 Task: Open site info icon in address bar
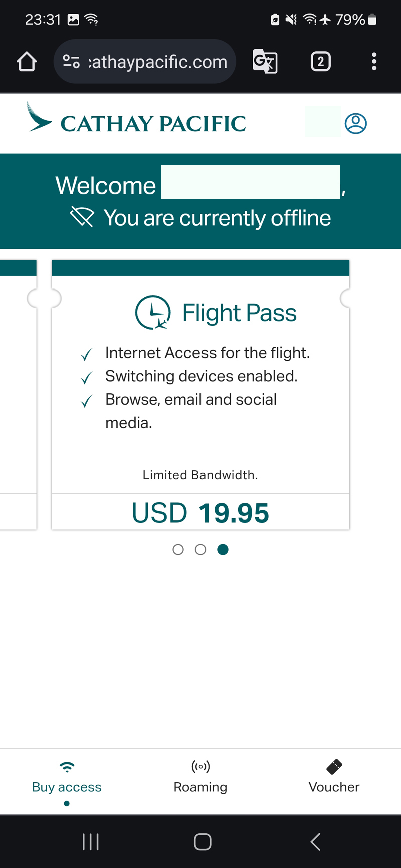click(x=71, y=62)
